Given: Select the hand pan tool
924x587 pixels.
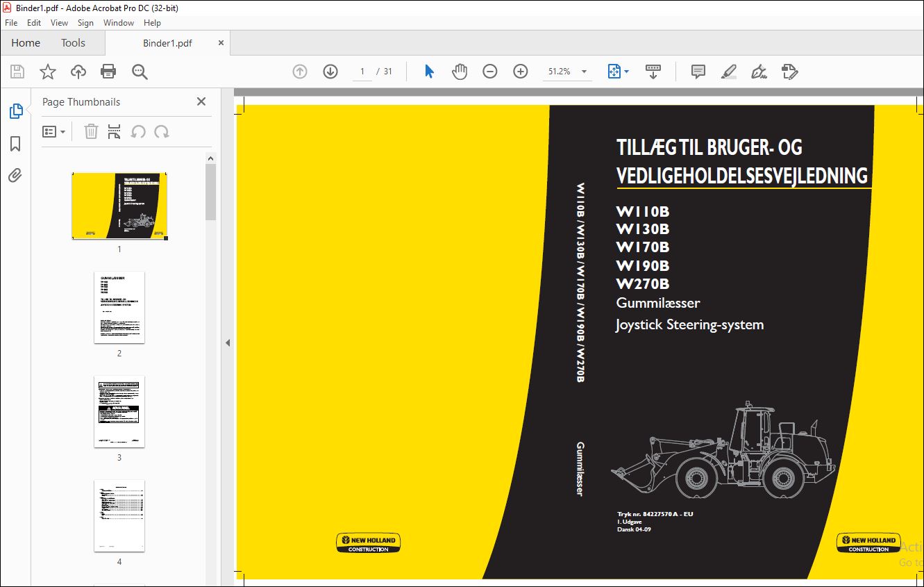Looking at the screenshot, I should point(460,72).
